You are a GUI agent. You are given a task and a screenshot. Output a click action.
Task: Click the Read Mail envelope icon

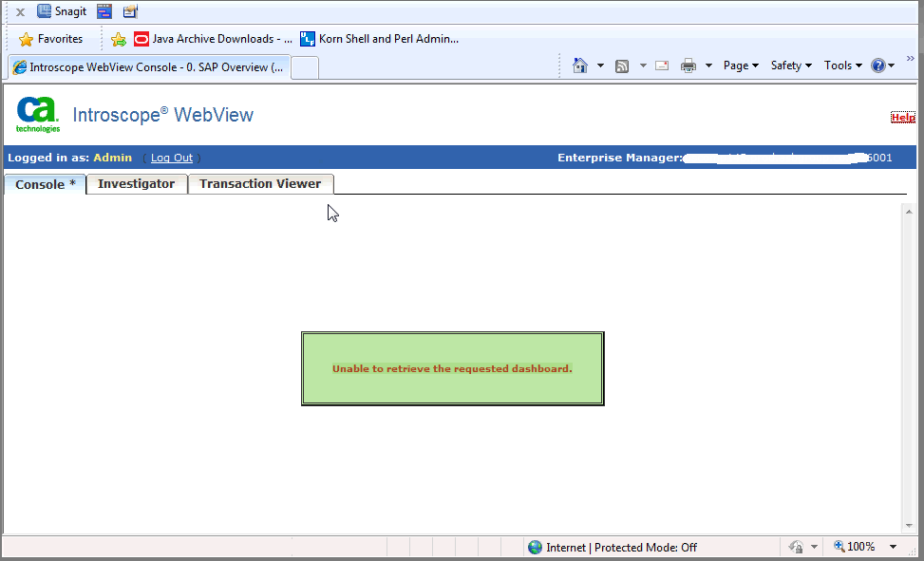(x=662, y=65)
